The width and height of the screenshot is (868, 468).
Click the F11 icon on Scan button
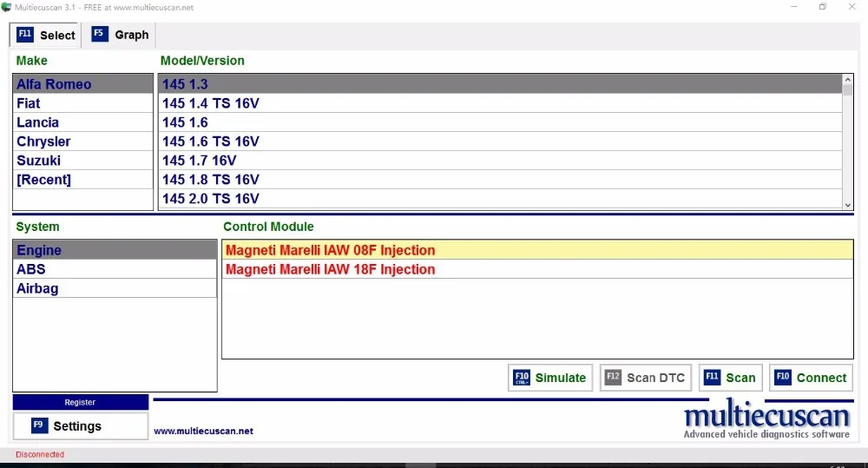[x=712, y=377]
